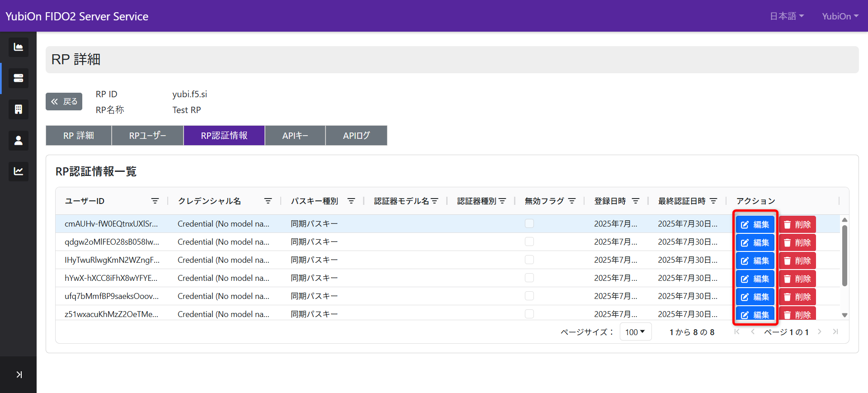Image resolution: width=868 pixels, height=393 pixels.
Task: Open the dashboard chart icon in sidebar
Action: click(x=19, y=47)
